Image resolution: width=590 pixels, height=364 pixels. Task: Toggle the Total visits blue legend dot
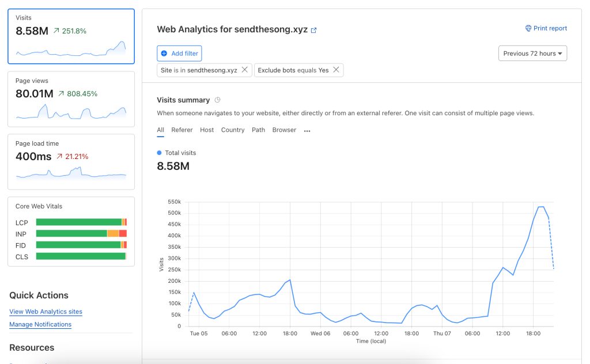pyautogui.click(x=160, y=153)
